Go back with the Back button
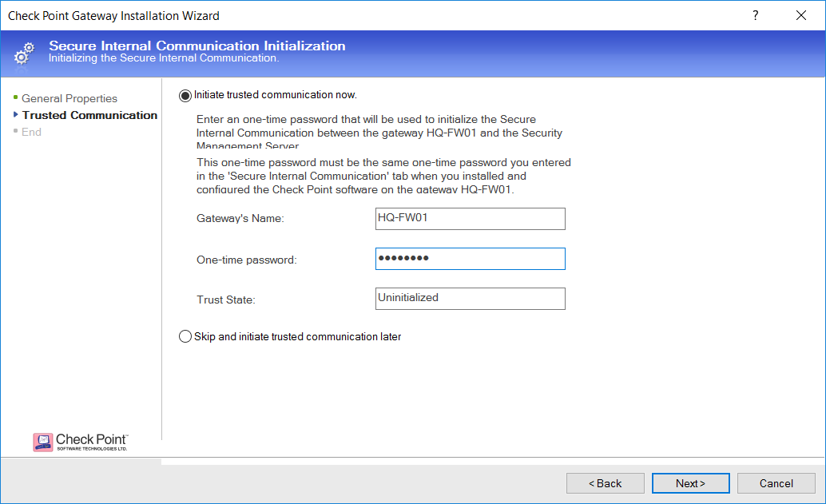Viewport: 826px width, 504px height. pyautogui.click(x=606, y=483)
